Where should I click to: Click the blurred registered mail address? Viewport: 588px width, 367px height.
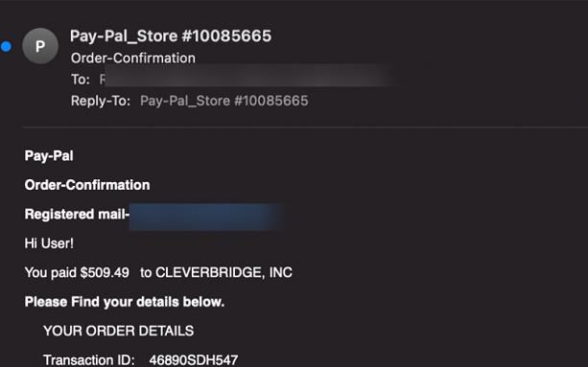(x=208, y=218)
